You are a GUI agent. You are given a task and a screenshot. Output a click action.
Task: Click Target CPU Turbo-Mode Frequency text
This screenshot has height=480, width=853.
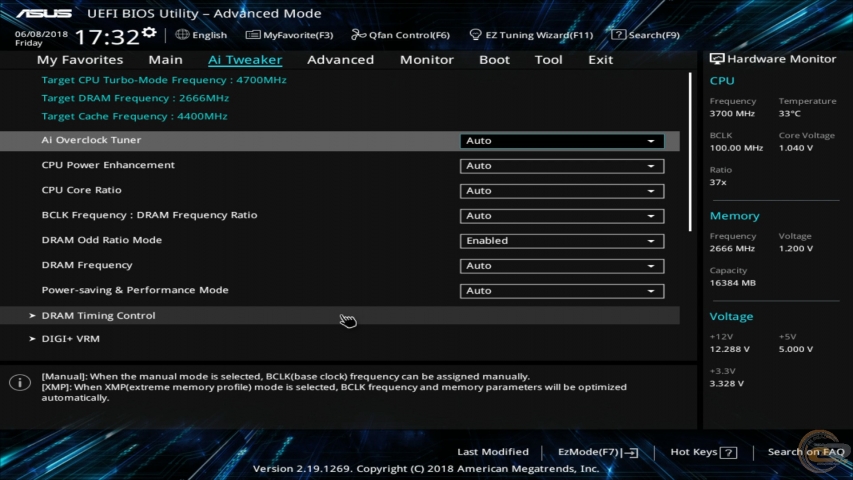click(164, 80)
